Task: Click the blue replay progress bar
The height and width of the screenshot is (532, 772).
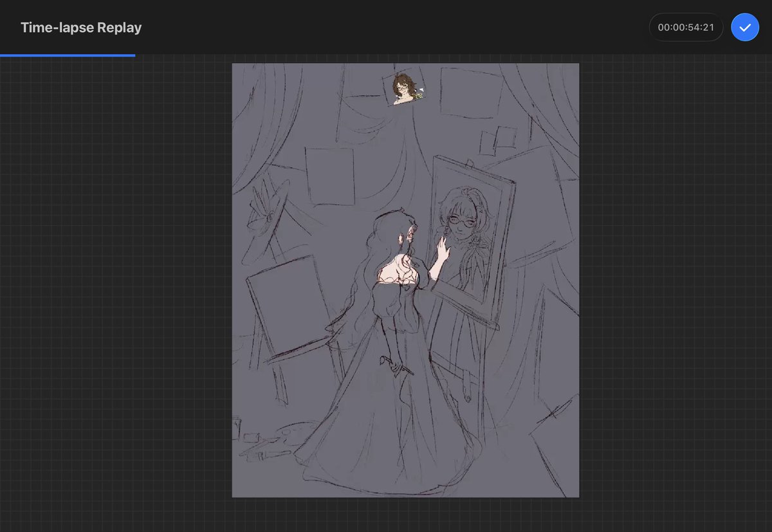Action: 68,55
